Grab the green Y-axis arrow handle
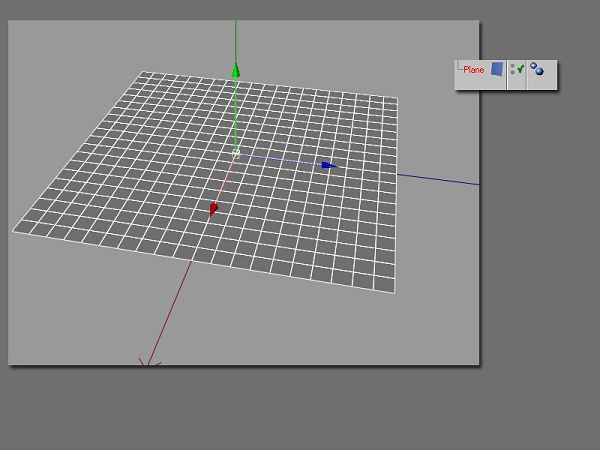This screenshot has height=450, width=600. click(236, 71)
